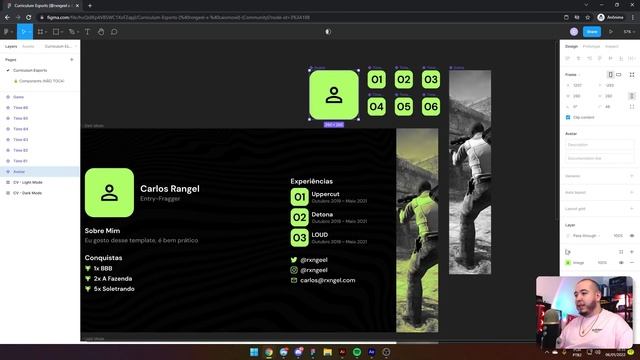640x360 pixels.
Task: Open Windows Start menu
Action: (254, 352)
